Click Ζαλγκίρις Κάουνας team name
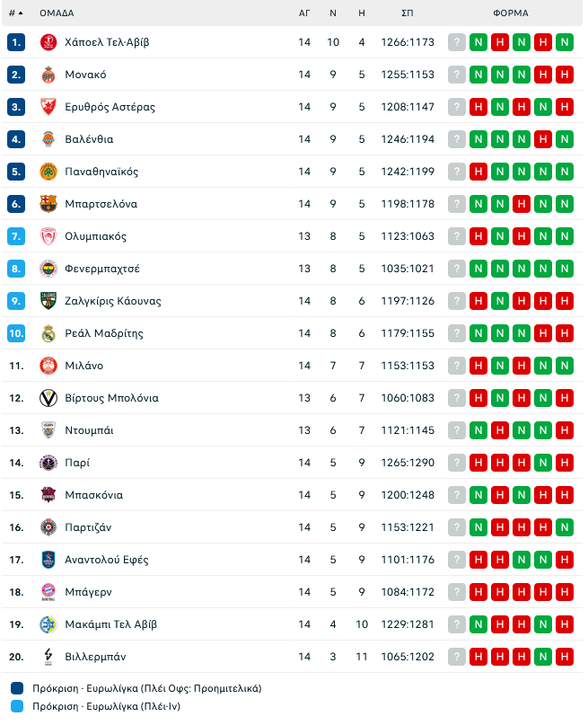 [113, 301]
